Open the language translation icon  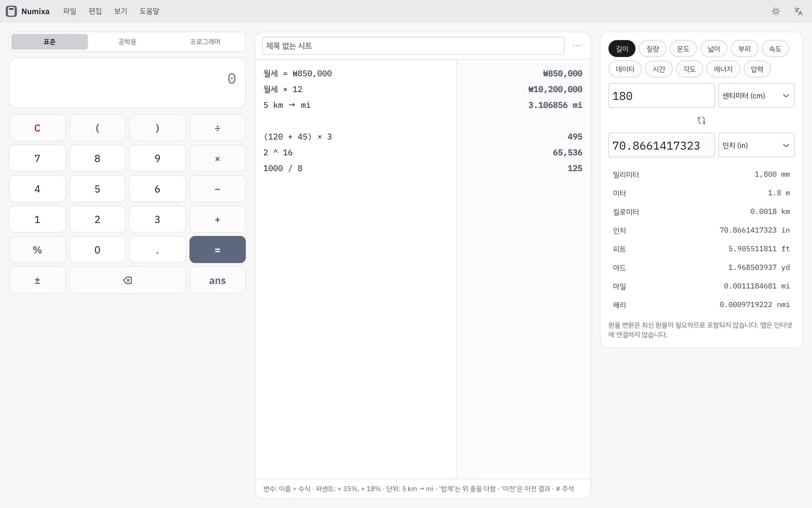tap(798, 11)
